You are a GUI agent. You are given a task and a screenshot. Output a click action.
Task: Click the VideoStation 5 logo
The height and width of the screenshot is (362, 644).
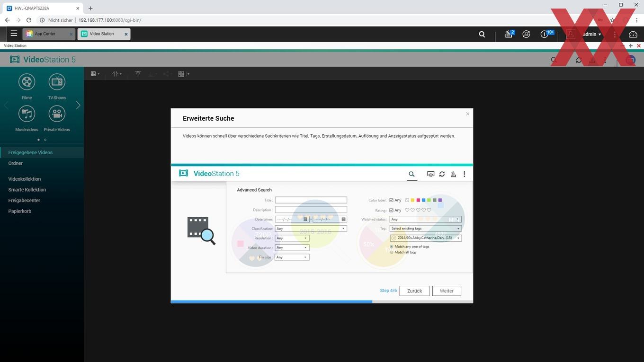(43, 60)
